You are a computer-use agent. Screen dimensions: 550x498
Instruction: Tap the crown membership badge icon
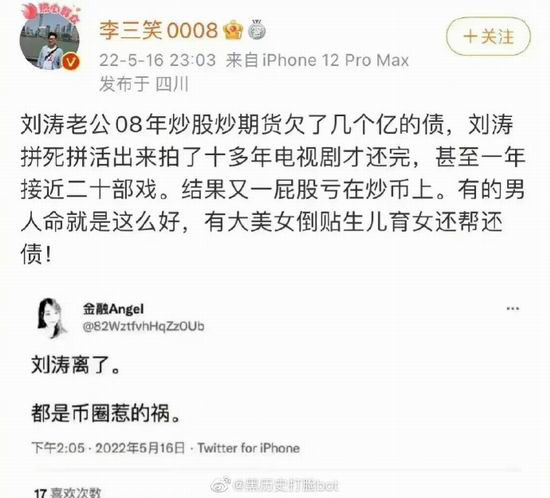point(233,30)
